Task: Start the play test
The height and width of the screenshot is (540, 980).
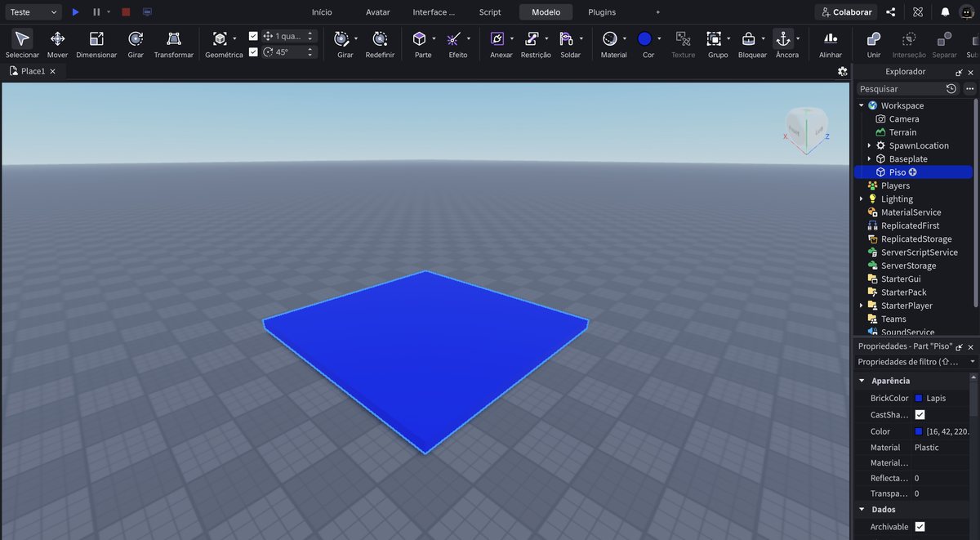Action: point(75,12)
